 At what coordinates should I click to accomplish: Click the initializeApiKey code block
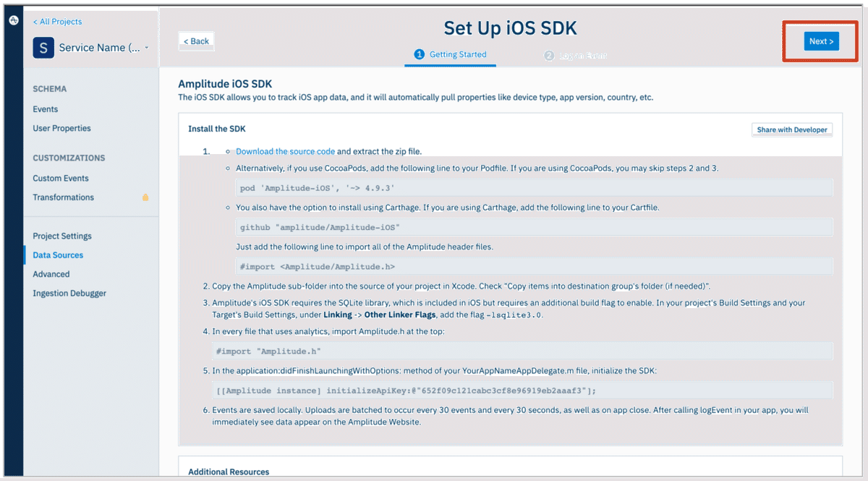[522, 391]
